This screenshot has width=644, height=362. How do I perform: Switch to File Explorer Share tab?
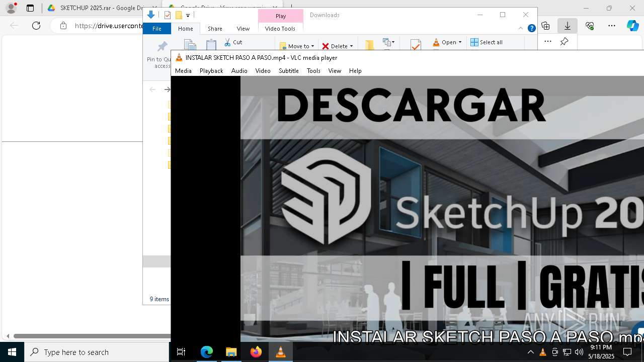[215, 29]
